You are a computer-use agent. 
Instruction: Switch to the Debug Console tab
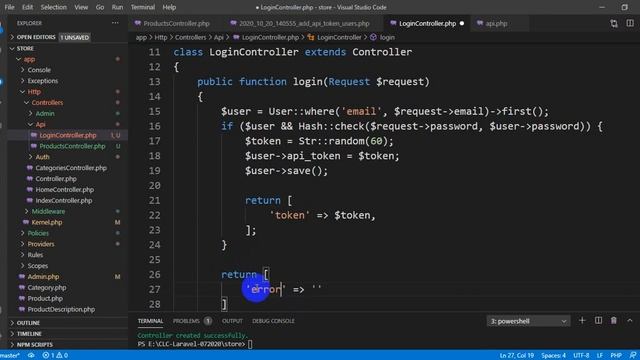click(273, 321)
